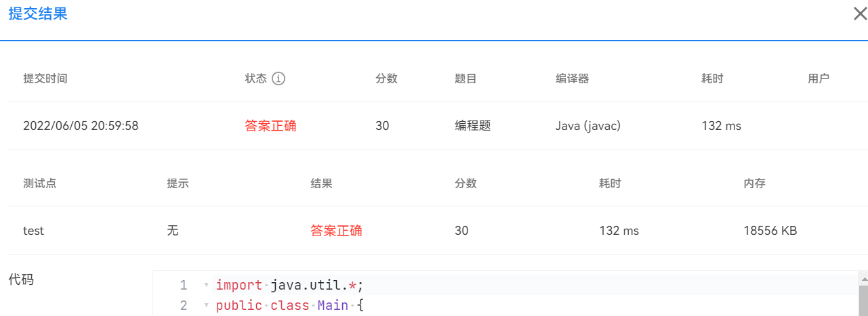868x316 pixels.
Task: Collapse the import line fold arrow
Action: click(206, 286)
